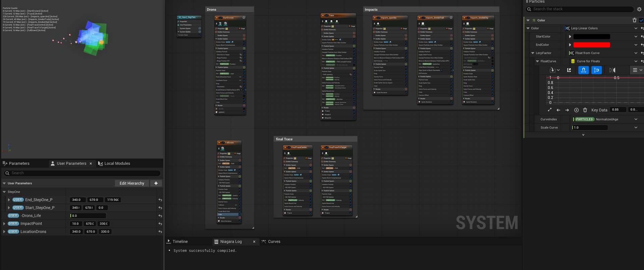Open the Lerp Linear Colors dropdown arrow
Viewport: 644px width, 270px height.
tap(636, 29)
